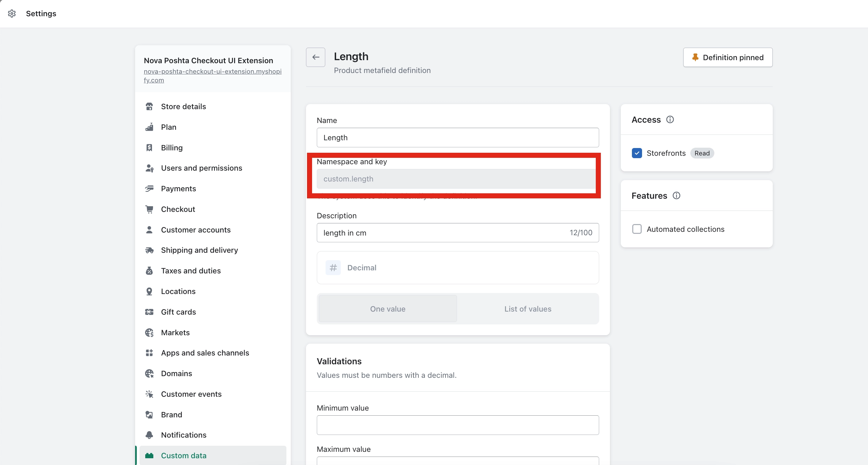Viewport: 868px width, 465px height.
Task: Open Brand settings
Action: click(x=213, y=415)
